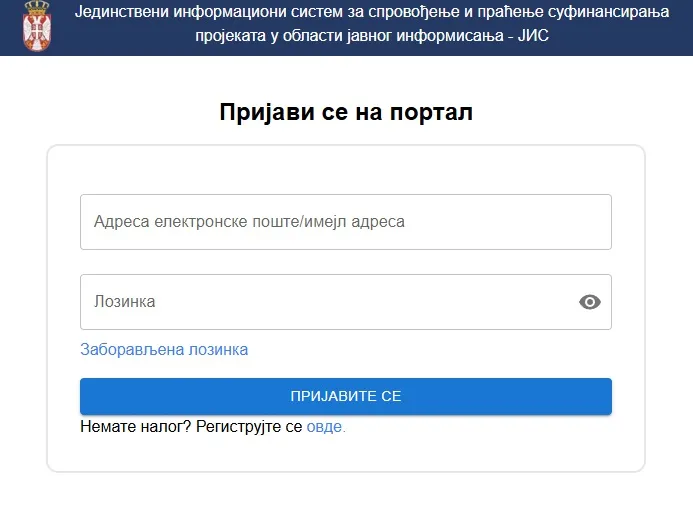693x530 pixels.
Task: Click the Немате налог? Региструјте се text
Action: coord(191,426)
